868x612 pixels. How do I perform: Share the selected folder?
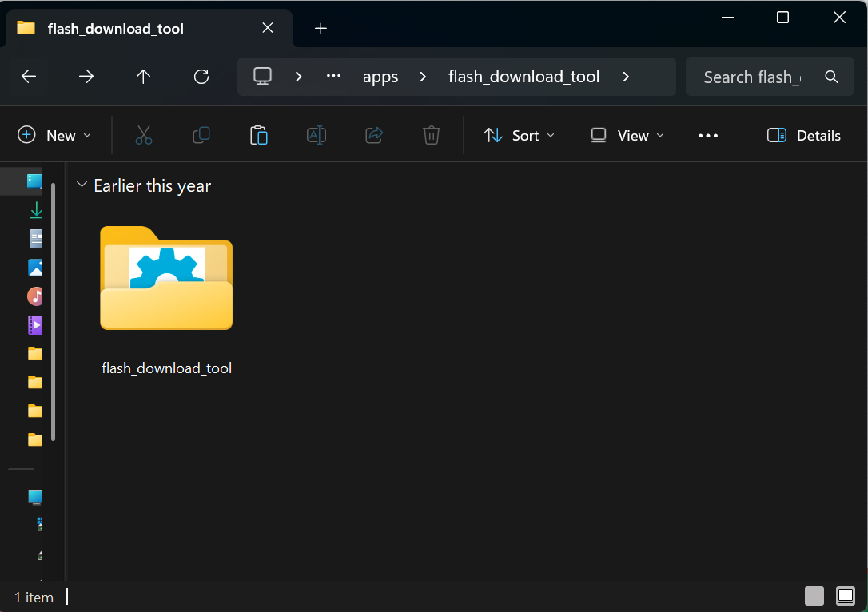(374, 135)
